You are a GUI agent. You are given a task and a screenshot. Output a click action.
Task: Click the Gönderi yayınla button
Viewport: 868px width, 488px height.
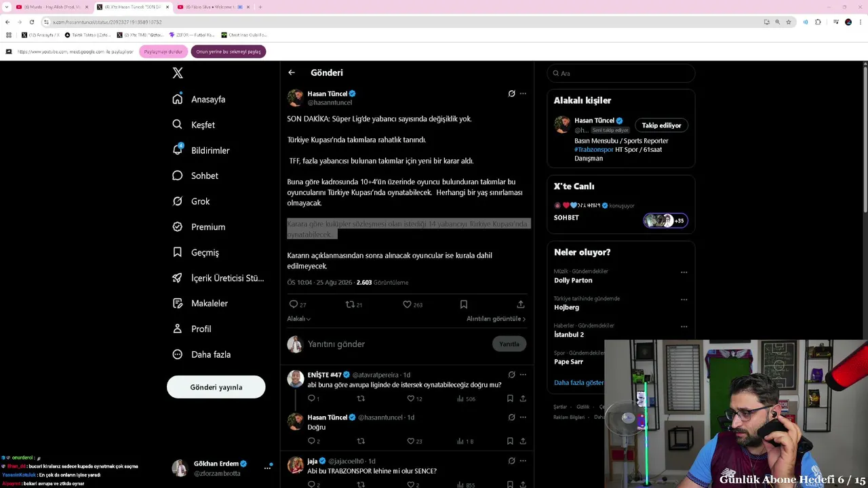(x=216, y=387)
